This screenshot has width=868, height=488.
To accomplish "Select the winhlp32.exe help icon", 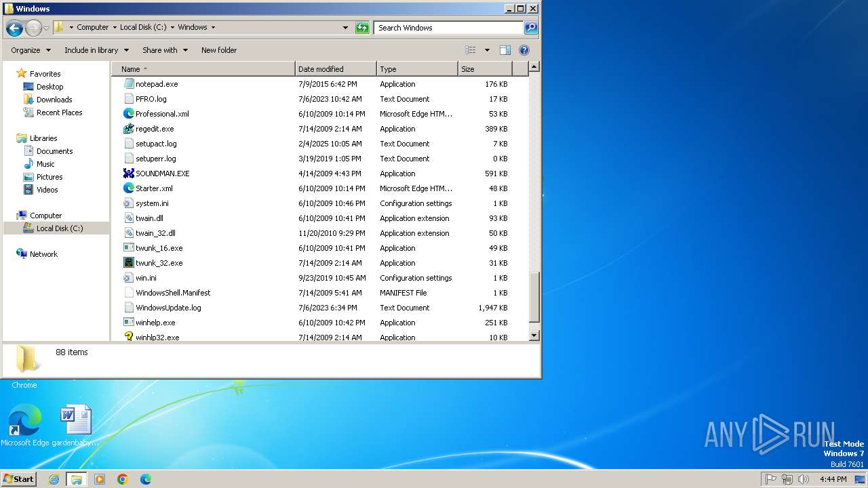I will [129, 337].
